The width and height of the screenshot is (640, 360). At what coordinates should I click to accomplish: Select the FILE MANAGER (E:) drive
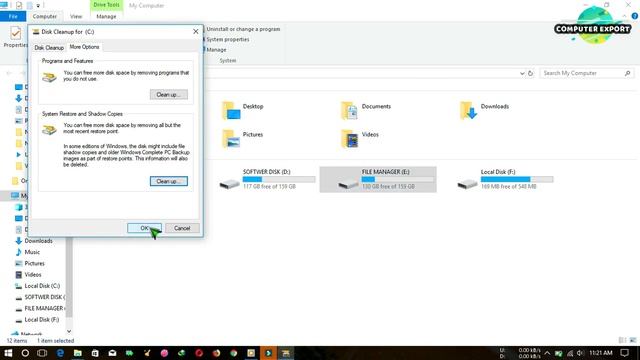pyautogui.click(x=378, y=179)
